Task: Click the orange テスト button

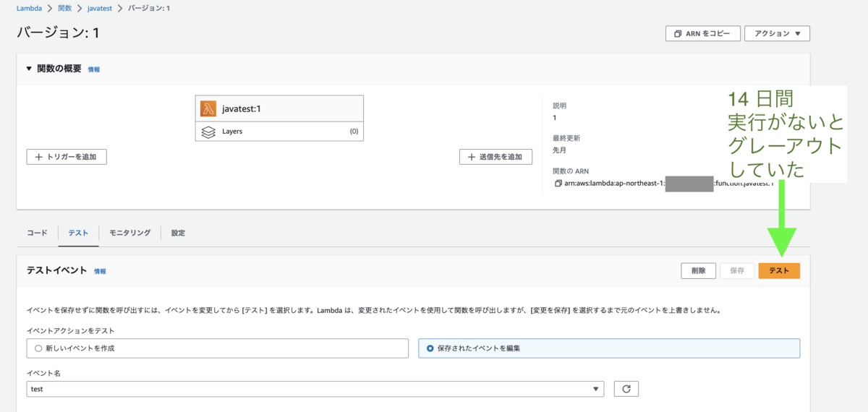Action: pyautogui.click(x=779, y=270)
